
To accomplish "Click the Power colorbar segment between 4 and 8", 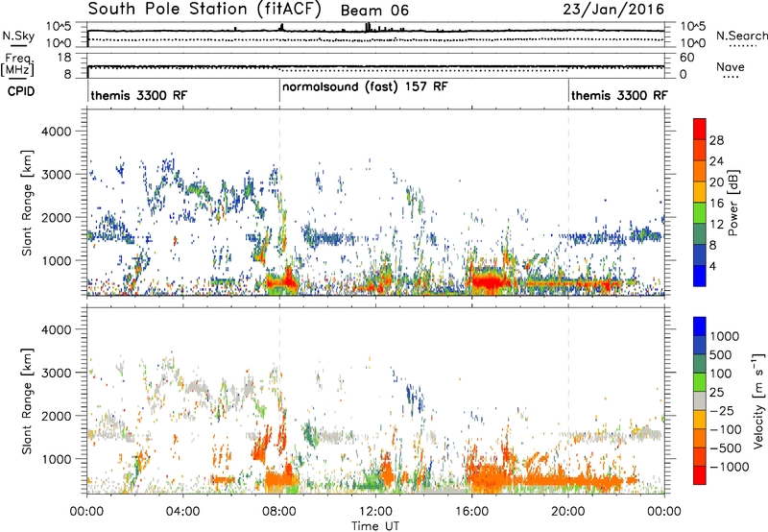I will pyautogui.click(x=700, y=255).
